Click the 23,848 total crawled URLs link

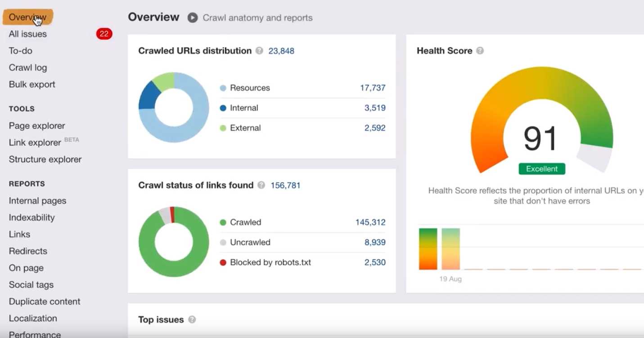point(281,51)
